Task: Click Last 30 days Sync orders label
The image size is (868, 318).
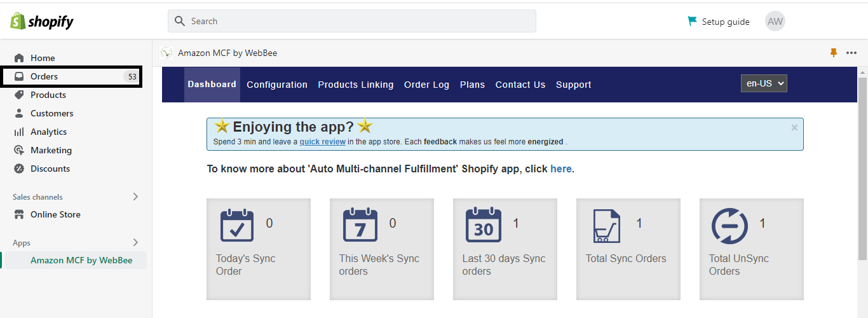Action: 504,265
